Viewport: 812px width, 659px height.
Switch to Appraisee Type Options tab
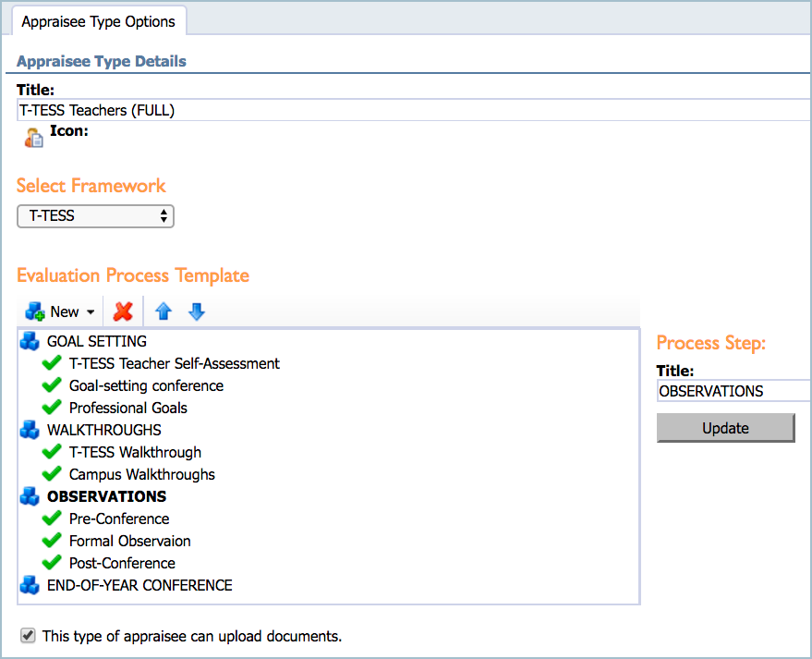99,22
